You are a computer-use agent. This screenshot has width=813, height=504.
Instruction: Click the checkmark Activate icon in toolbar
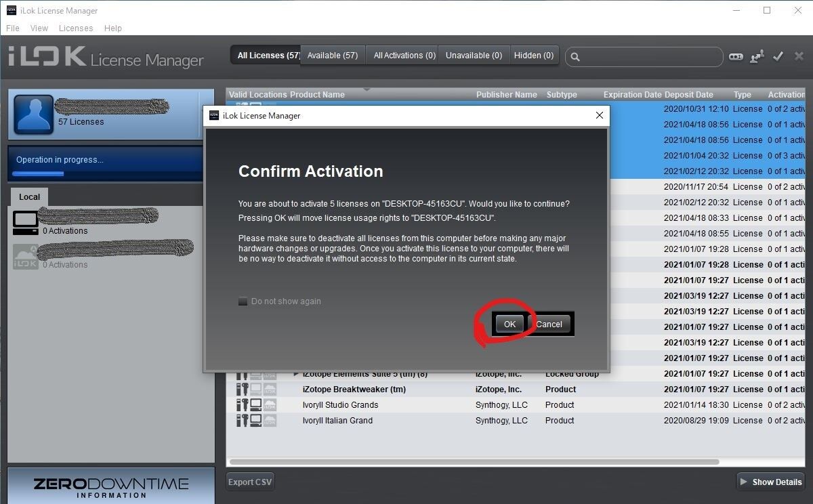point(778,56)
